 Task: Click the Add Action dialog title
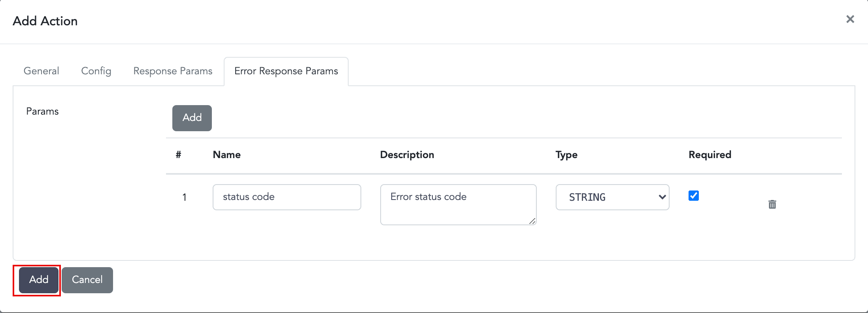pos(45,21)
